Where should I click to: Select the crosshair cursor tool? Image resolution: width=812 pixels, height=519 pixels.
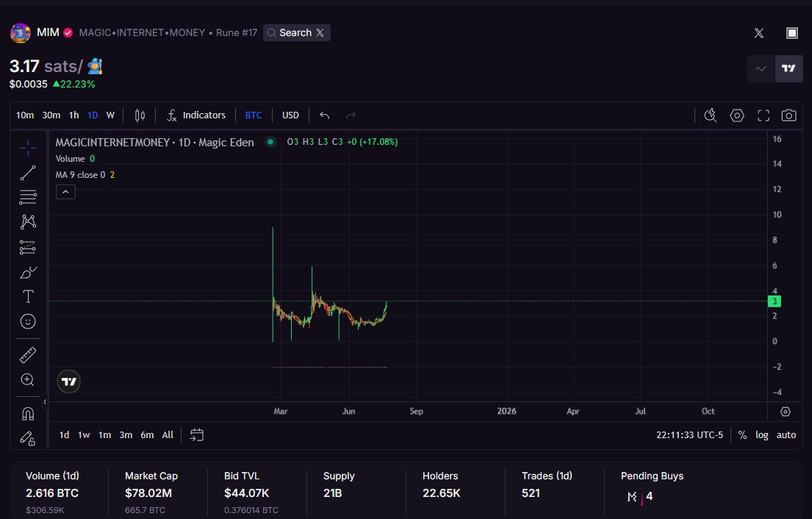coord(28,148)
